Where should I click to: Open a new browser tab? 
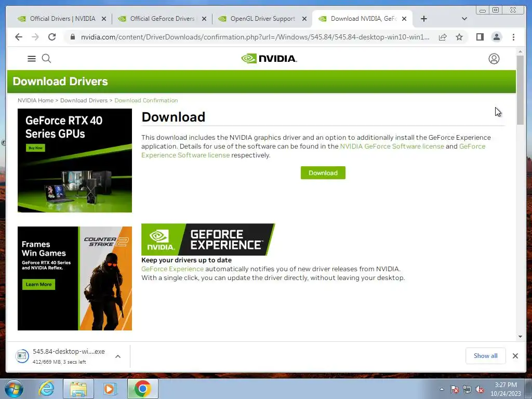[424, 19]
